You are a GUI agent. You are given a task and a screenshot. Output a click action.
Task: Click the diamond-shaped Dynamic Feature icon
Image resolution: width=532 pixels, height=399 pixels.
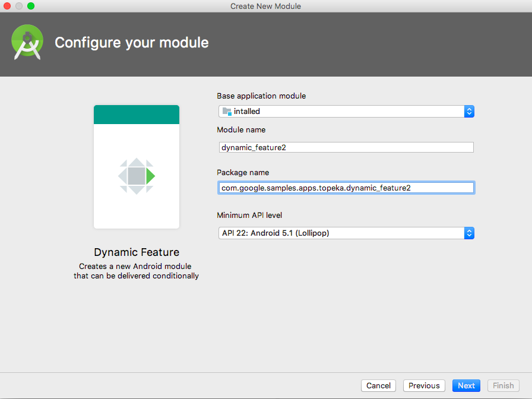pos(137,176)
